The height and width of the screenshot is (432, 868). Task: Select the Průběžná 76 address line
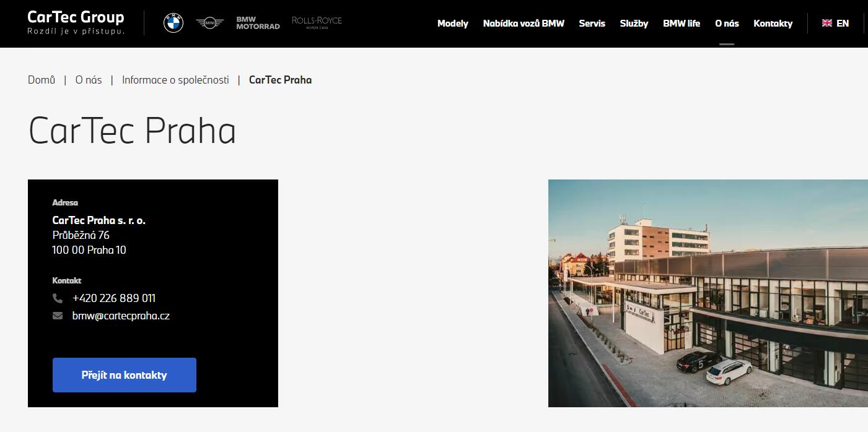(81, 235)
